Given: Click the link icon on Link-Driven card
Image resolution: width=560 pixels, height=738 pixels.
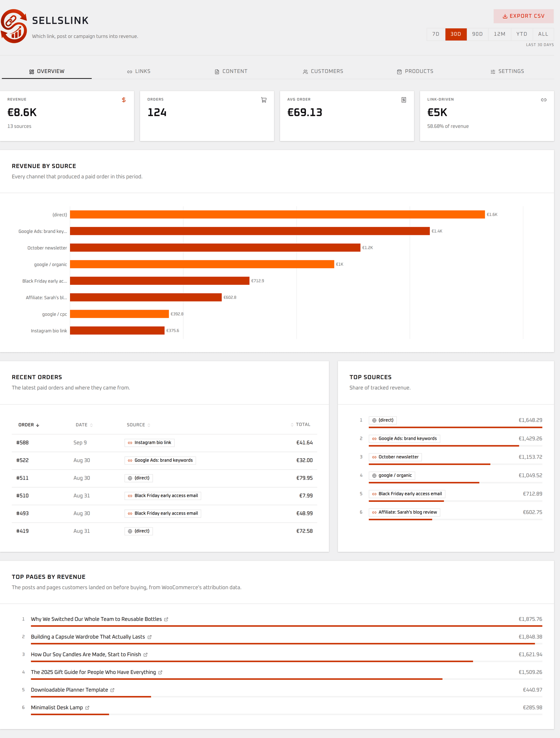Looking at the screenshot, I should 544,100.
